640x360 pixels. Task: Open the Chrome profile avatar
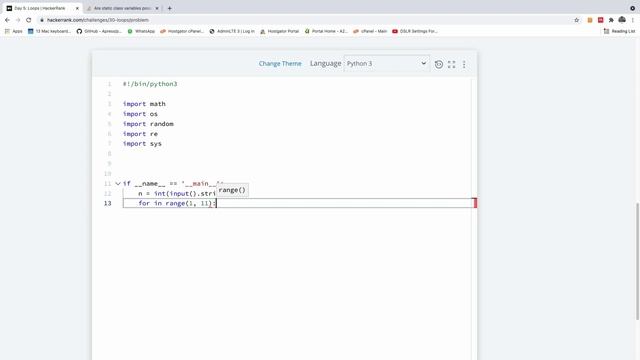pos(622,20)
